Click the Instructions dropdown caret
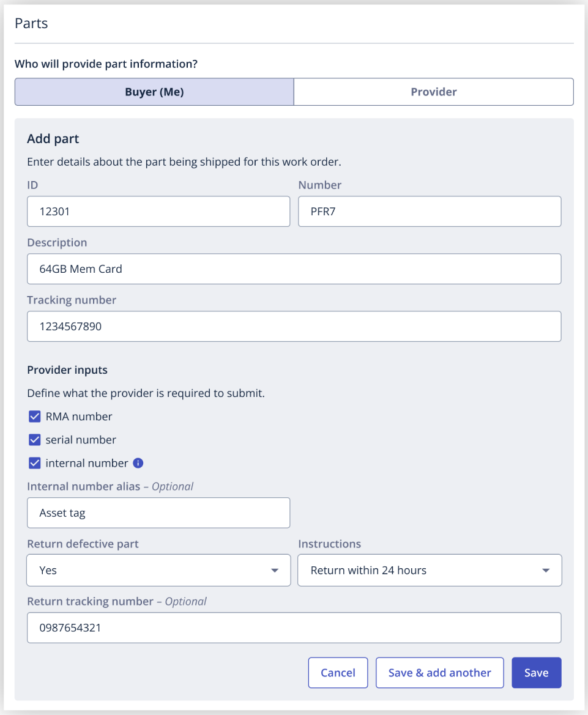The width and height of the screenshot is (588, 715). (x=546, y=571)
